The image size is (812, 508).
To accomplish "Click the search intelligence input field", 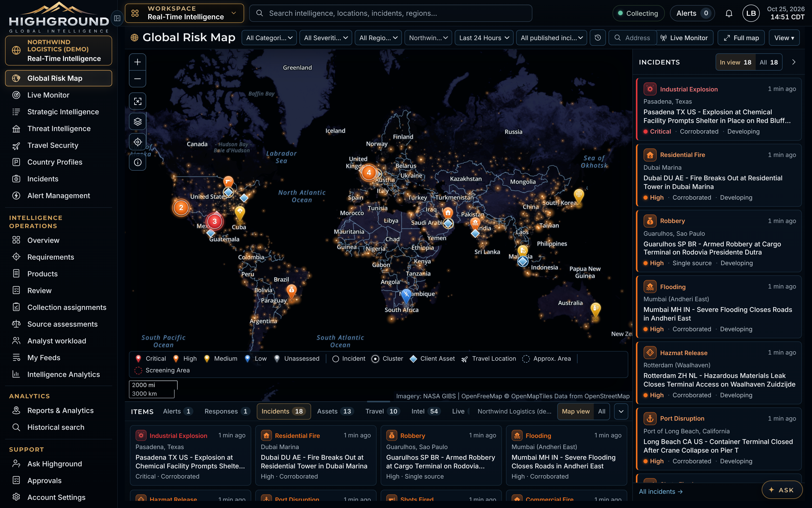I will click(x=391, y=13).
